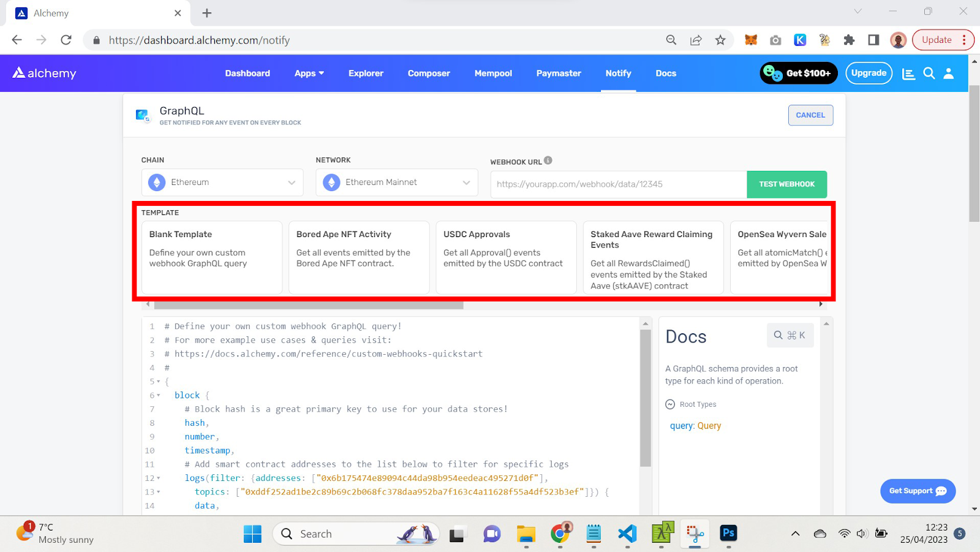Open MetaMask fox browser extension

click(x=750, y=40)
